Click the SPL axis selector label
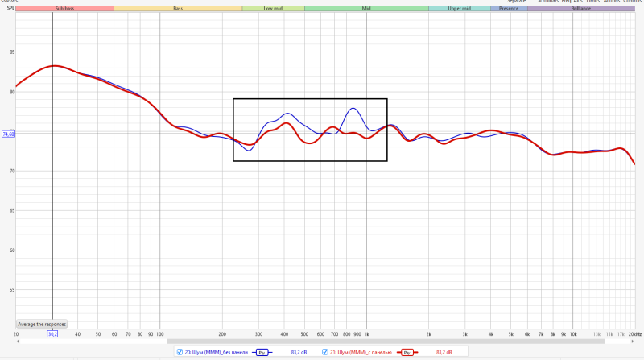Viewport: 644px width, 360px height. tap(10, 8)
